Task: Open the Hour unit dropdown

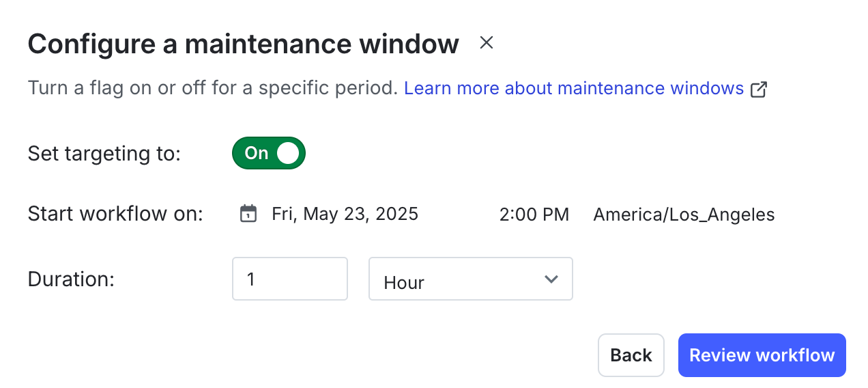Action: point(470,279)
